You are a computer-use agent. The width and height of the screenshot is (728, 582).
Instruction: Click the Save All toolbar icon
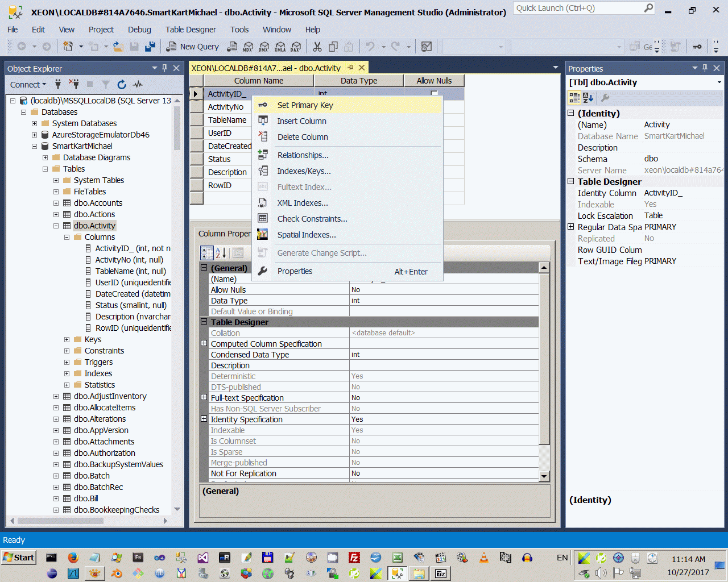pyautogui.click(x=150, y=47)
